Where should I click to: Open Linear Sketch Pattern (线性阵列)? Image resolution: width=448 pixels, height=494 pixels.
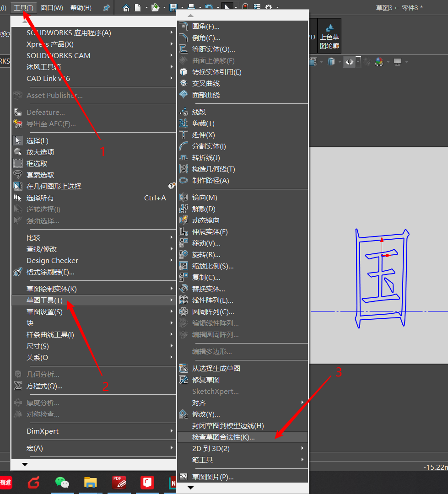point(243,300)
